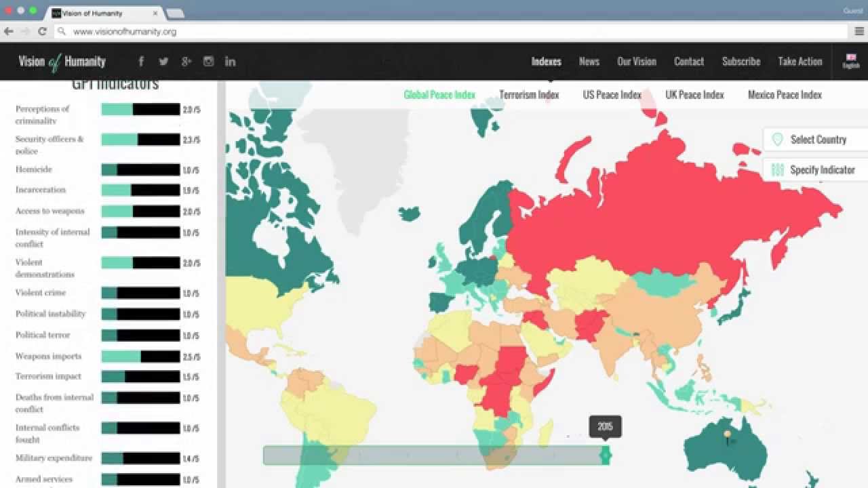Switch to the Terrorism Index tab
The image size is (868, 488).
529,95
